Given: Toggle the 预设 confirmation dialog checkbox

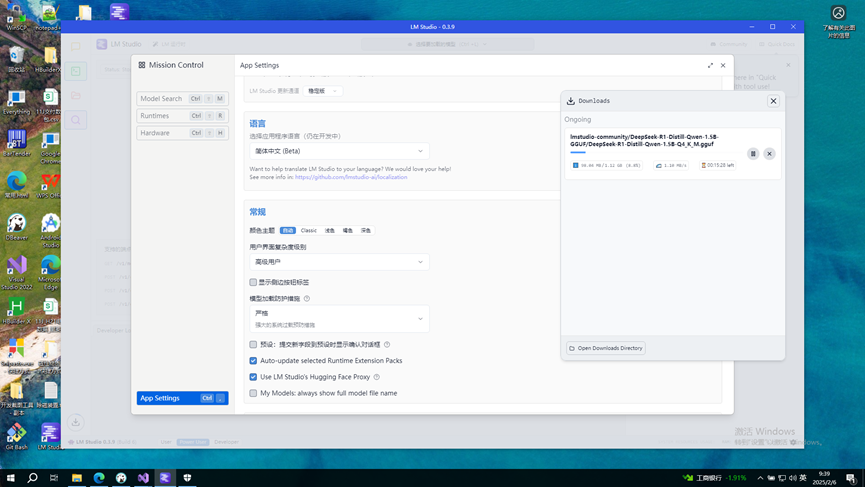Looking at the screenshot, I should pos(253,345).
